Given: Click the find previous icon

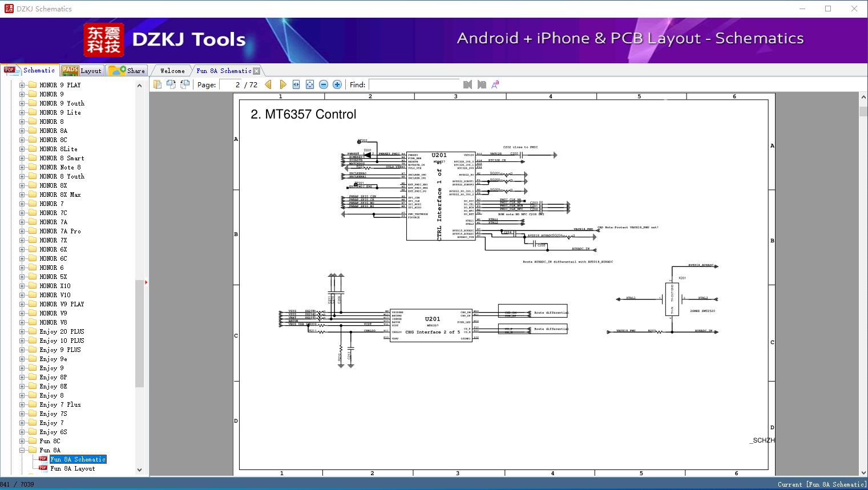Looking at the screenshot, I should pyautogui.click(x=468, y=84).
